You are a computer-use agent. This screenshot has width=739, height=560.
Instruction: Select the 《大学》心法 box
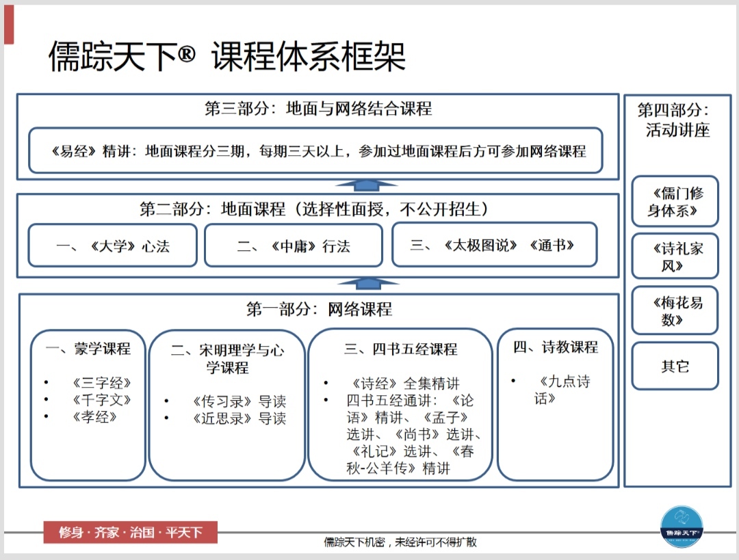tap(112, 246)
